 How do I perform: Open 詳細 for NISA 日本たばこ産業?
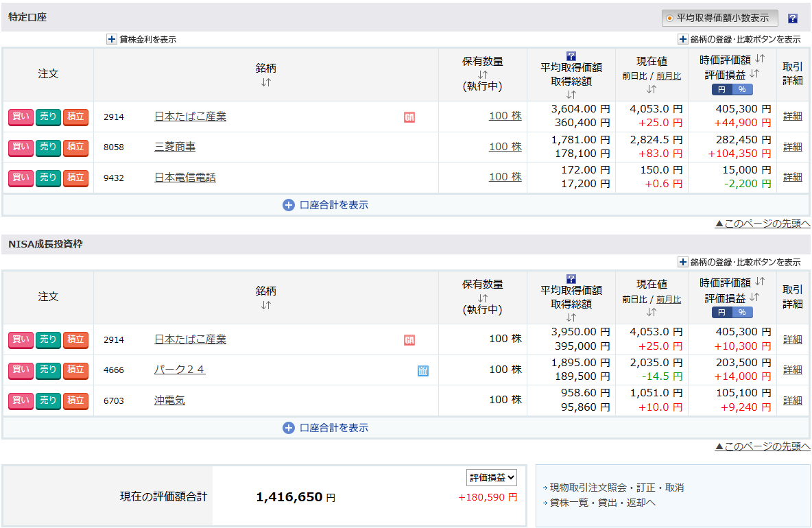pos(792,339)
